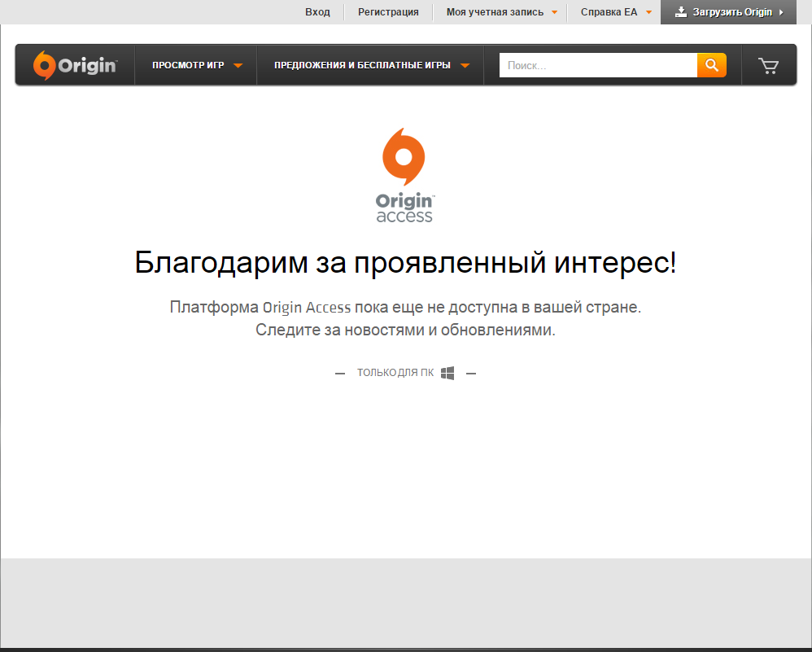Click the line Следите за новостями и обновлениями
This screenshot has width=812, height=652.
[x=405, y=330]
